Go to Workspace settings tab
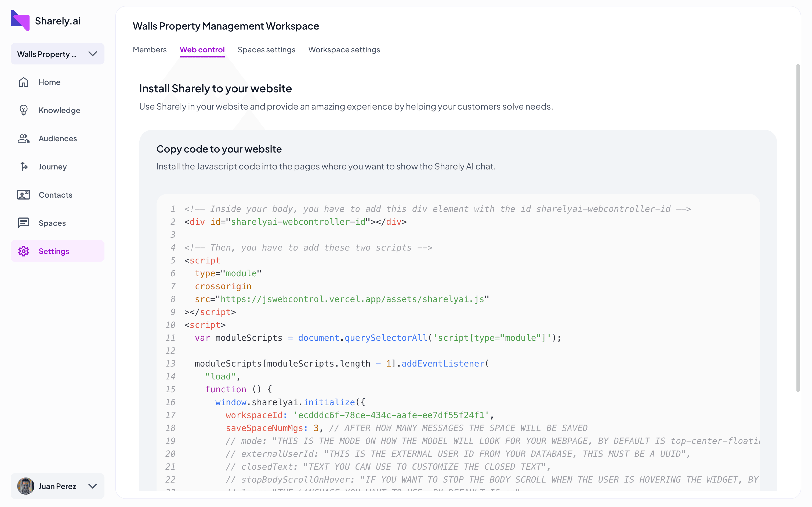 [x=344, y=50]
